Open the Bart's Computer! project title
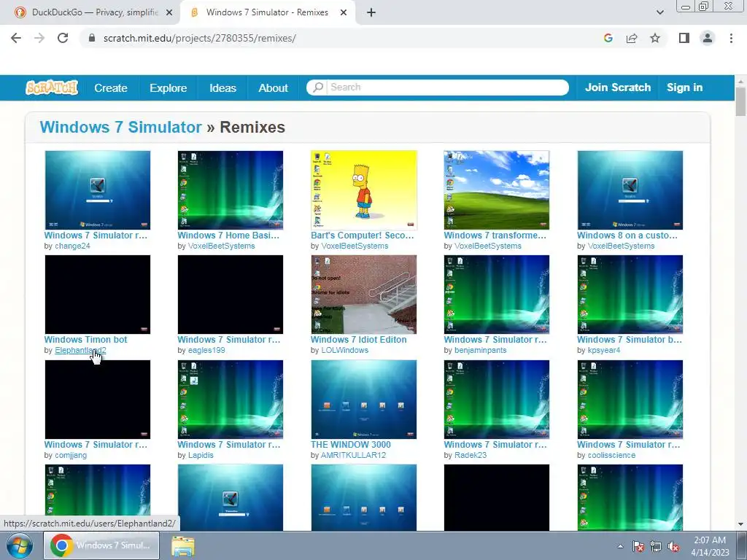 (362, 236)
